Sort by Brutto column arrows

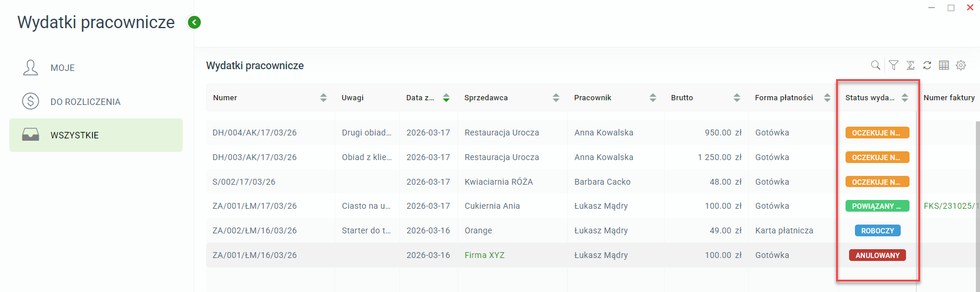[737, 97]
